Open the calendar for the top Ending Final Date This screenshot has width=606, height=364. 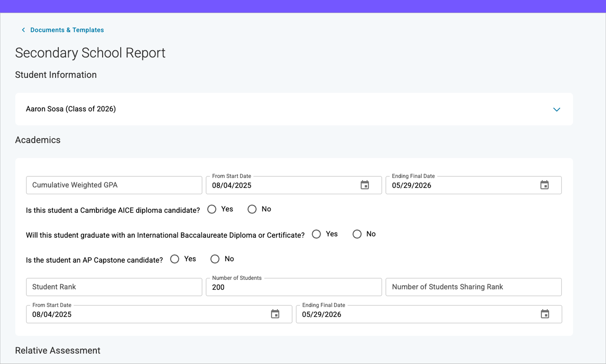(545, 185)
